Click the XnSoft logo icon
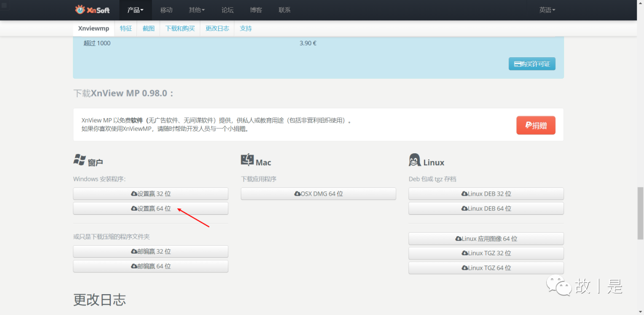This screenshot has height=315, width=644. click(80, 10)
